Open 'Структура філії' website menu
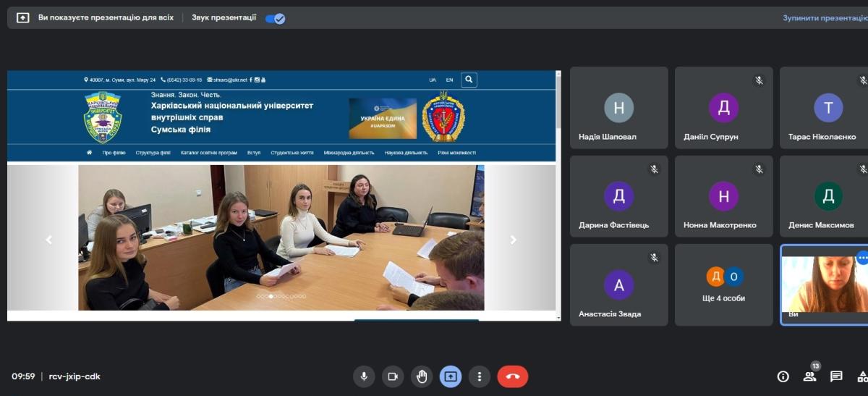This screenshot has height=396, width=868. point(153,153)
